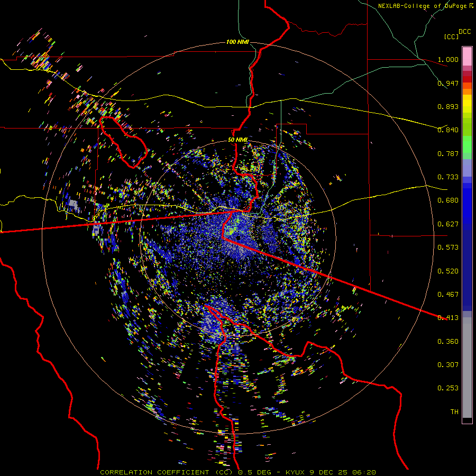The width and height of the screenshot is (476, 476).
Task: Click the 0.467 scale value
Action: tap(448, 295)
